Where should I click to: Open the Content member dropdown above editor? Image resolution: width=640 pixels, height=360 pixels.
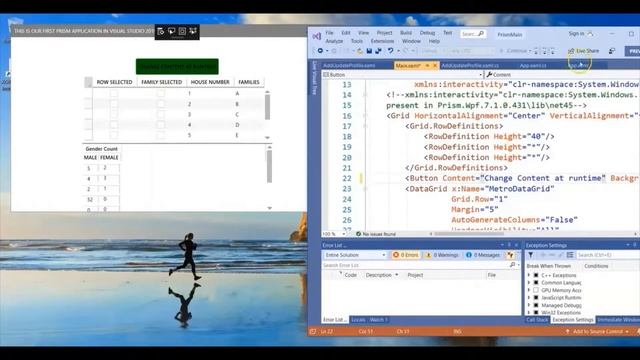point(562,75)
